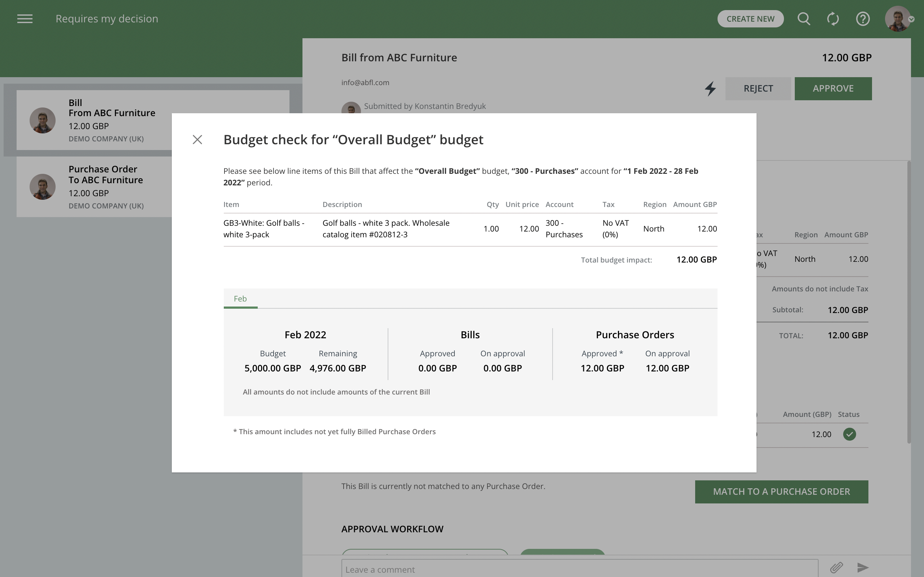This screenshot has height=577, width=924.
Task: Click the Requires my decision heading
Action: (106, 18)
